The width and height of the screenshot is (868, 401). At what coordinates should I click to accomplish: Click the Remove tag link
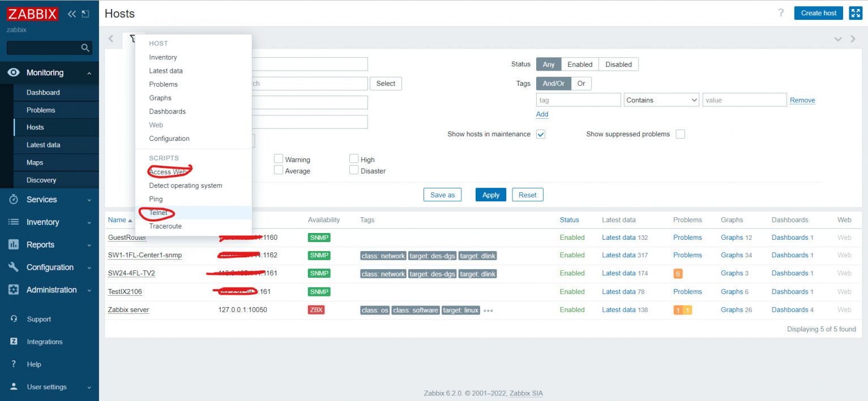(x=802, y=100)
